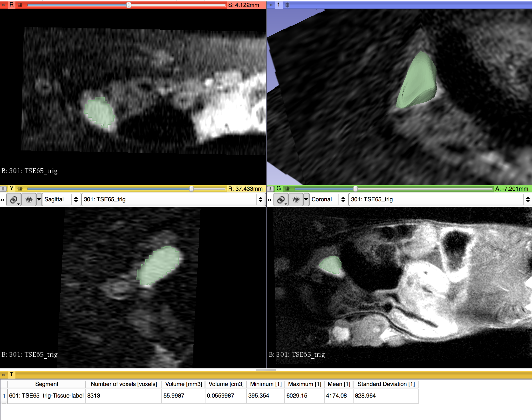Toggle the eye icon in the Sagittal controller
Screen dimensions: 532x420
pos(29,199)
